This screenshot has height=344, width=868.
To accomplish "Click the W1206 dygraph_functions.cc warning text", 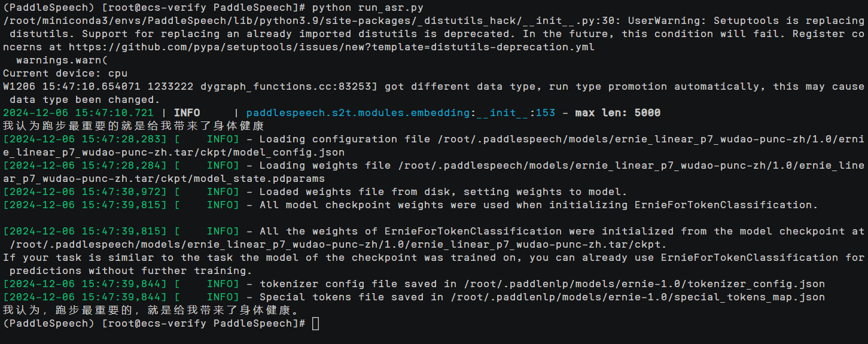I will point(191,86).
